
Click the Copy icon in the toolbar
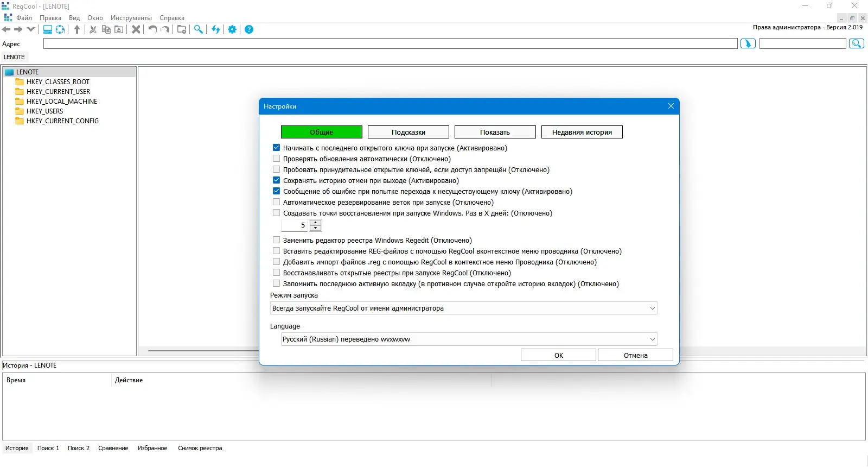click(x=106, y=29)
